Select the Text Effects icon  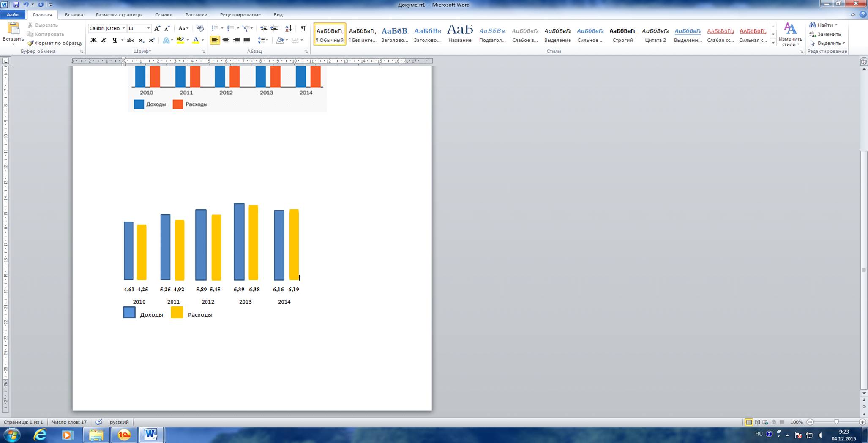click(167, 41)
